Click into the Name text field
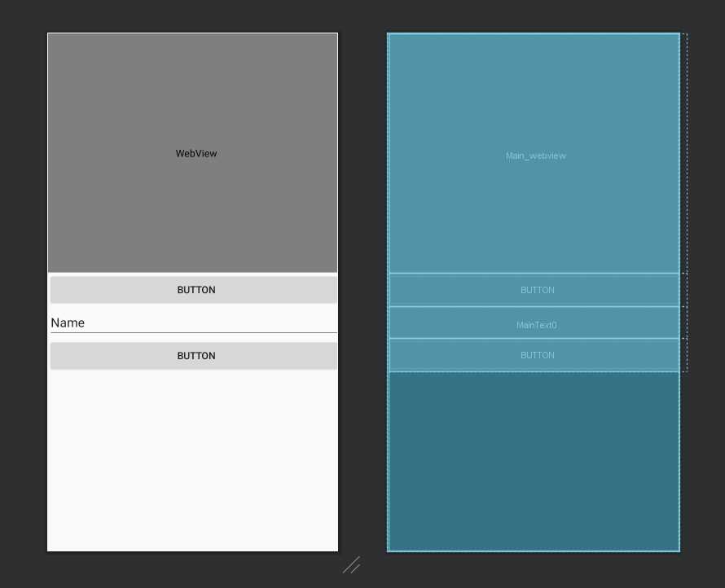Screen dimensions: 725x588 coord(194,322)
